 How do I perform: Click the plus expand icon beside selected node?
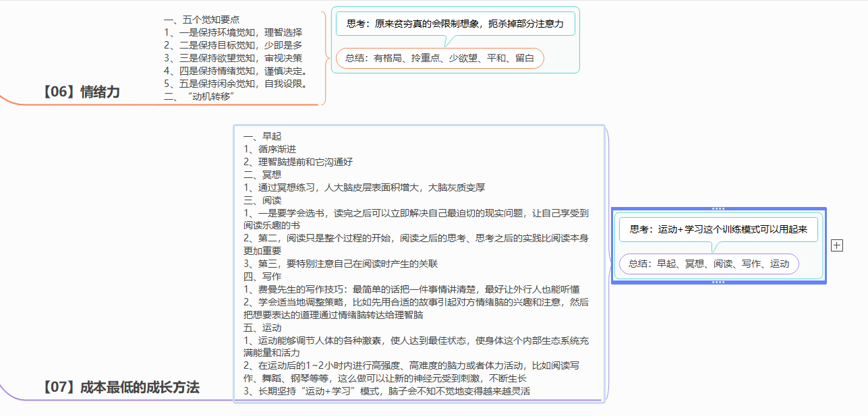837,245
